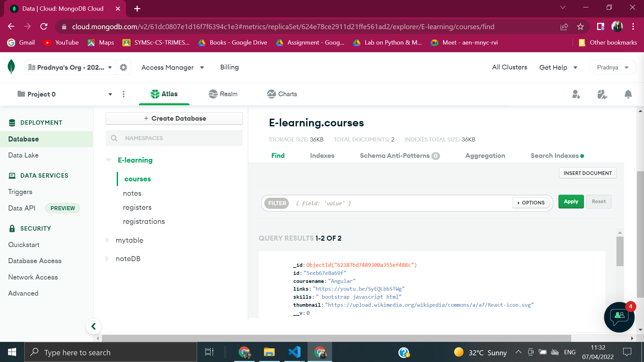Switch to the Aggregation tab
Screen dimensions: 644x362
[x=485, y=156]
